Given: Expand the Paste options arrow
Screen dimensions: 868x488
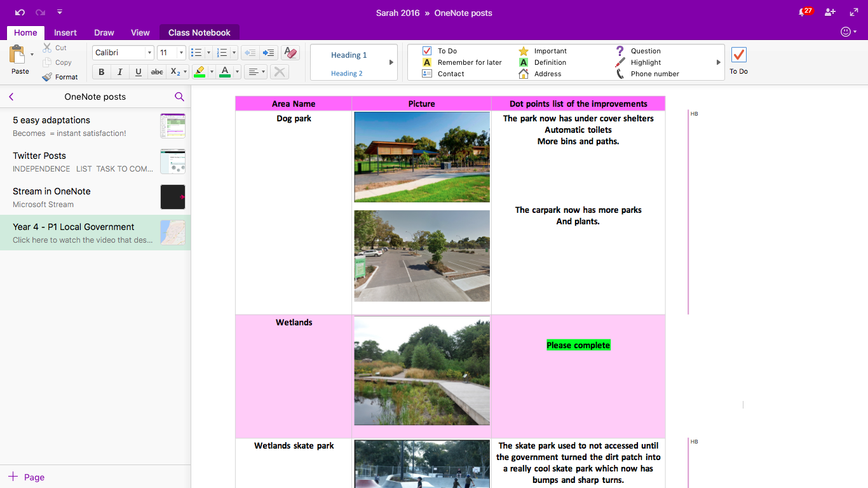Looking at the screenshot, I should [x=32, y=55].
